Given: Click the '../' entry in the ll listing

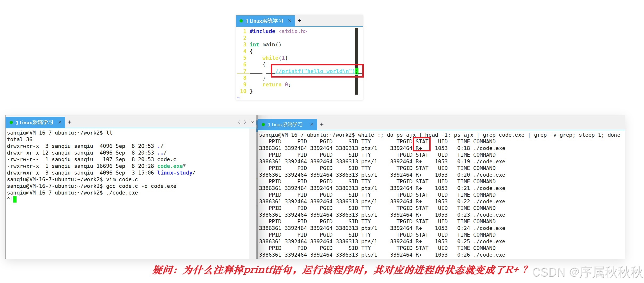Looking at the screenshot, I should (162, 153).
